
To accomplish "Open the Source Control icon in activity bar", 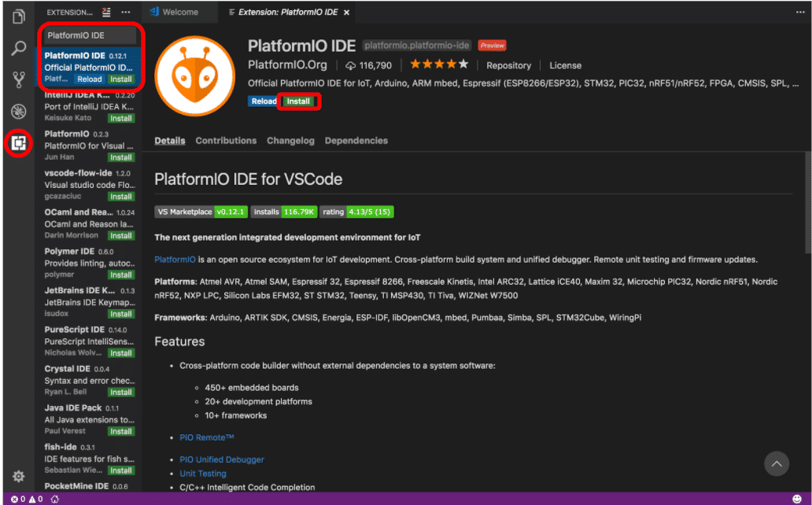I will [x=19, y=79].
